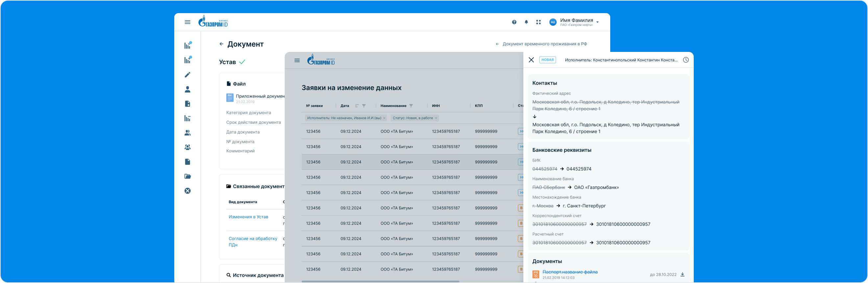Open the plain document sidebar icon

click(x=188, y=162)
